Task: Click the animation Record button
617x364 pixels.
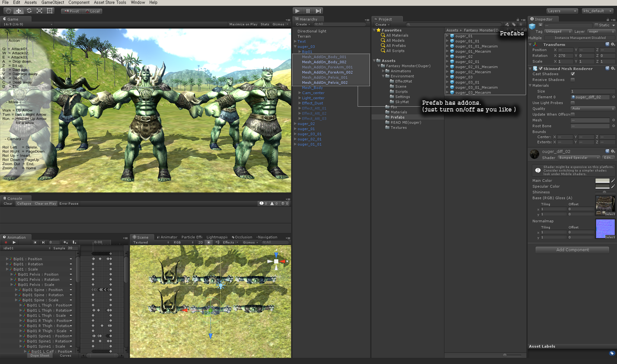Action: click(x=6, y=242)
